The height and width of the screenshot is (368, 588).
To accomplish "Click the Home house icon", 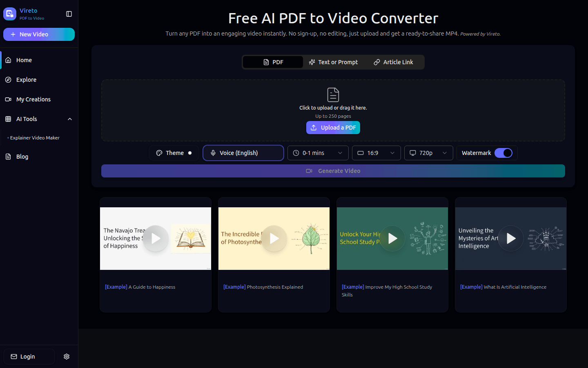I will (8, 60).
